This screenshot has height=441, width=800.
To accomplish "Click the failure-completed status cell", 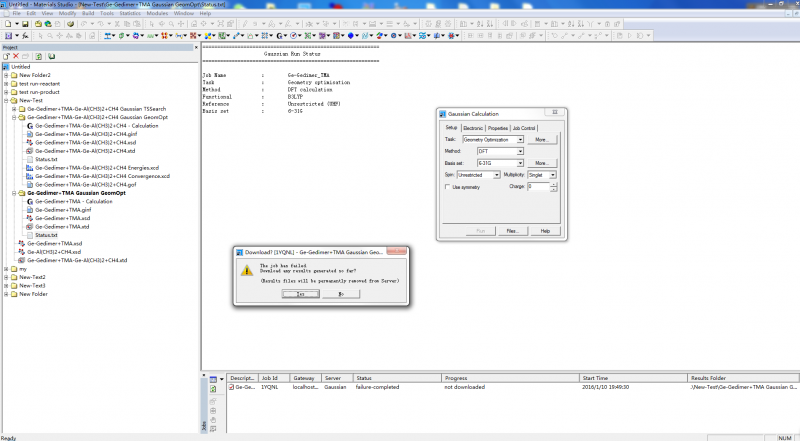I will pyautogui.click(x=378, y=387).
